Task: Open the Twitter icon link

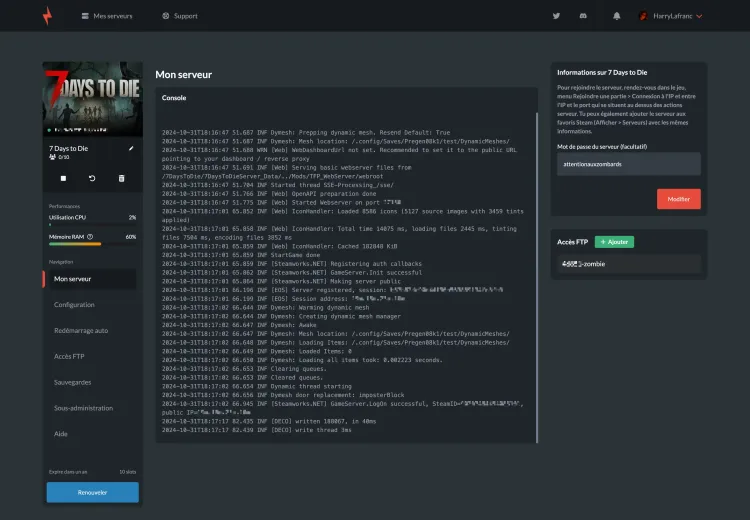Action: 556,16
